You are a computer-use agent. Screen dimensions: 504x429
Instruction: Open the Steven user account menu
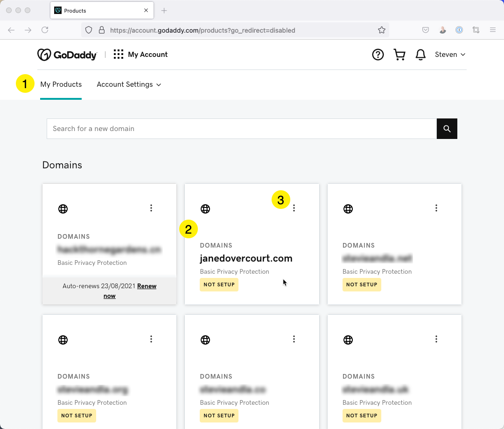coord(450,55)
